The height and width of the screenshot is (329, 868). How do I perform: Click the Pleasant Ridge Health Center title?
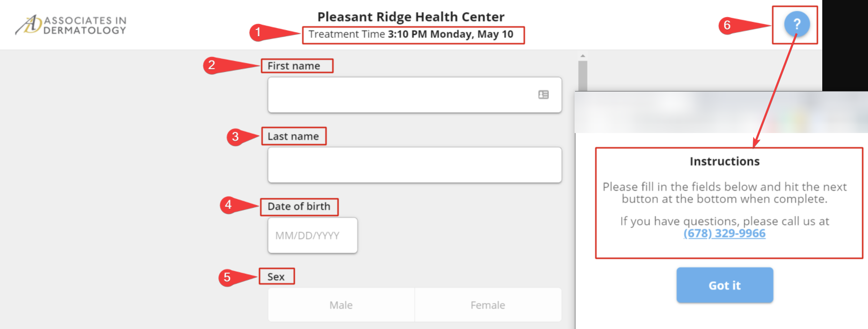point(411,17)
